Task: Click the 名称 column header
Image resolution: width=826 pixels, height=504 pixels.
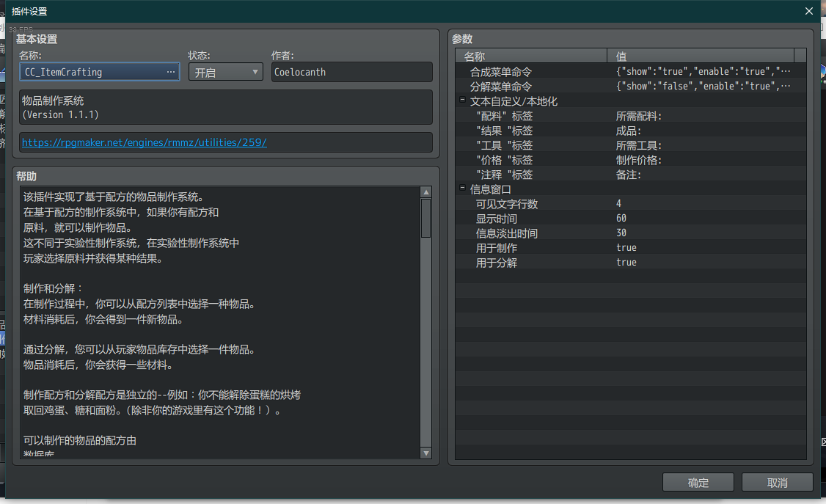Action: (531, 56)
